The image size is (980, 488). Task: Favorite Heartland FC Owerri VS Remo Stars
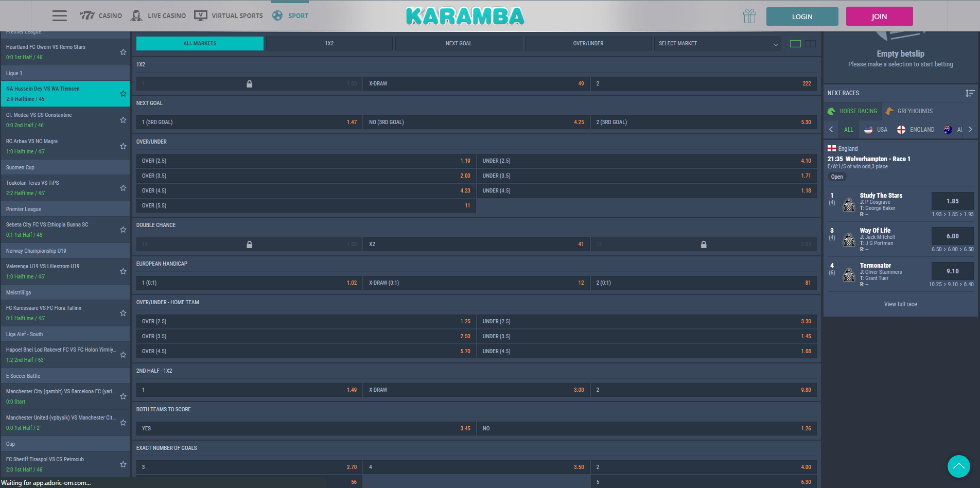coord(123,52)
